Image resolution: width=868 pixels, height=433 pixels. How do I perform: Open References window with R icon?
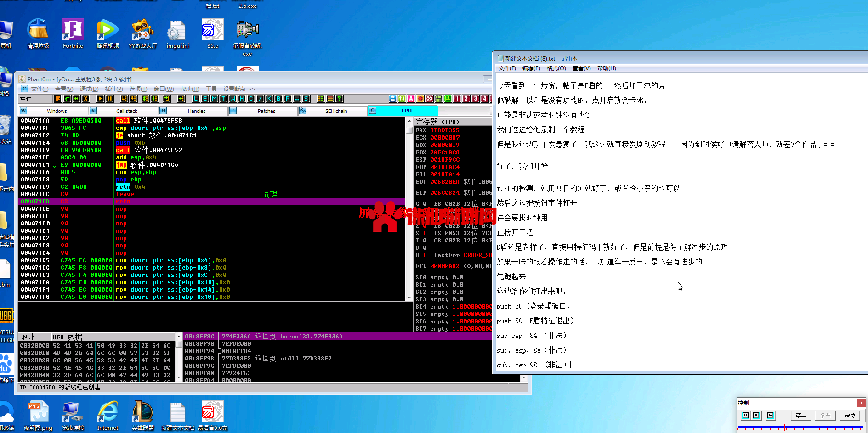288,99
